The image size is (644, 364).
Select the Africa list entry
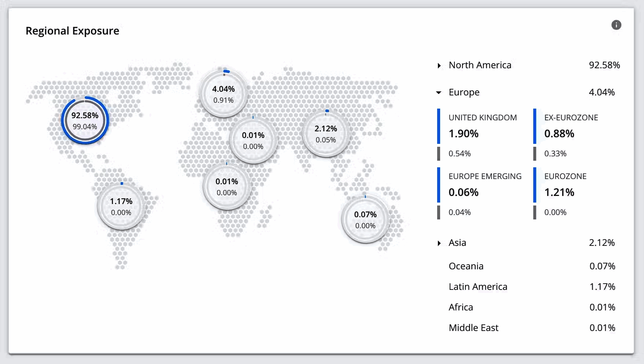(x=461, y=307)
